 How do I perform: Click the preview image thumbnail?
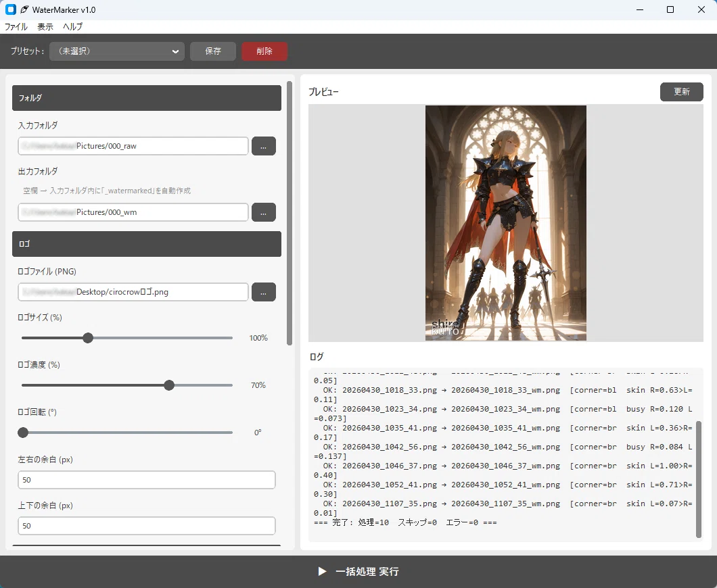coord(506,223)
